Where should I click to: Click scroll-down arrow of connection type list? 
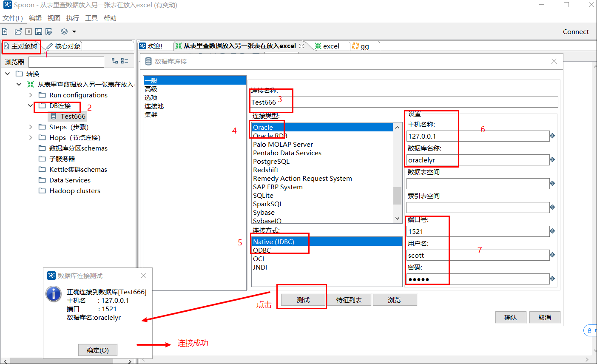click(x=398, y=219)
